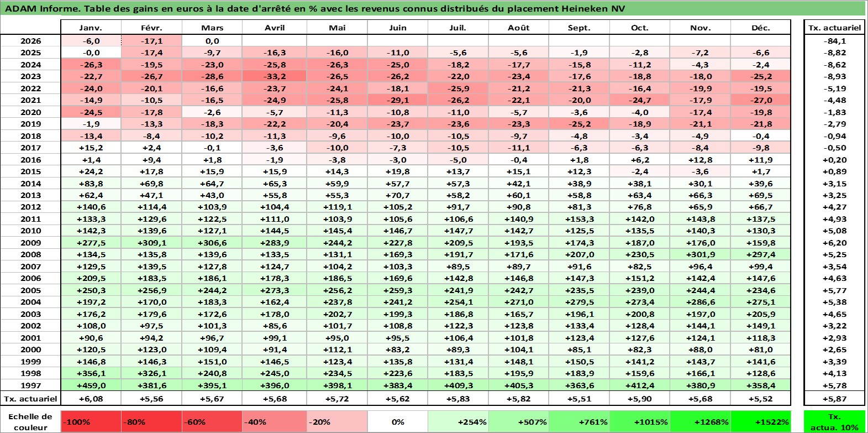Select the 2017 row label
This screenshot has height=433, width=868.
[30, 148]
